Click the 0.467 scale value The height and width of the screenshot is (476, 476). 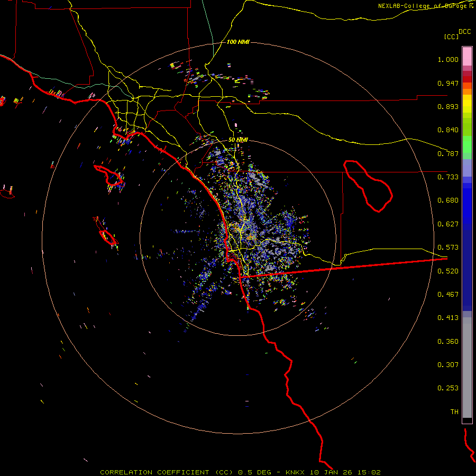coord(448,295)
